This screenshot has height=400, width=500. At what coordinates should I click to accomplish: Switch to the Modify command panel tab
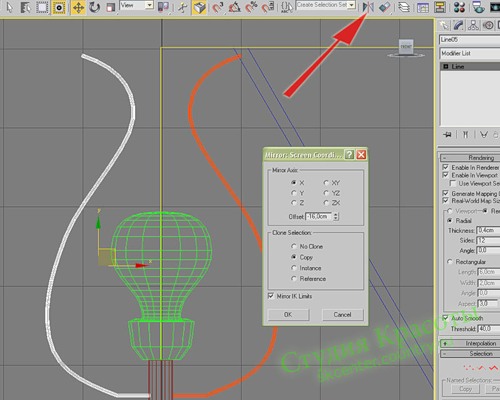[x=459, y=25]
